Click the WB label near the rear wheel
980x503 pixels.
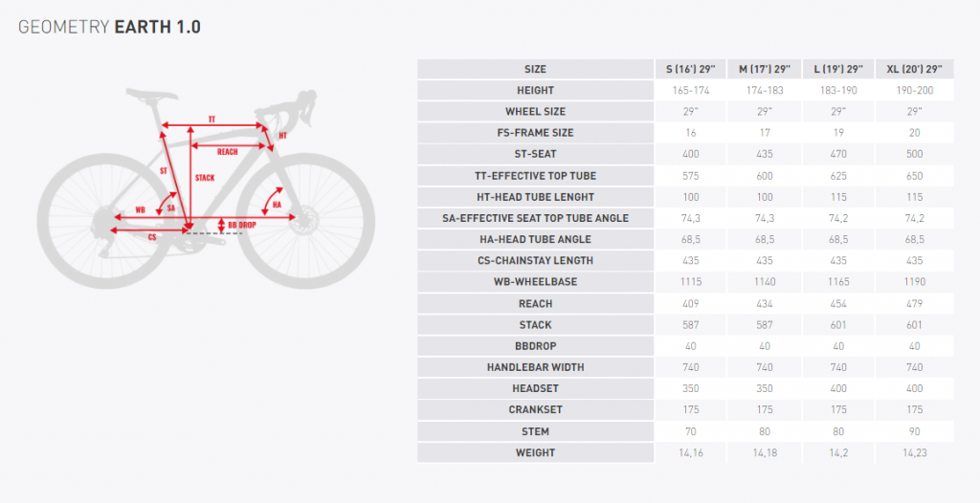(140, 209)
